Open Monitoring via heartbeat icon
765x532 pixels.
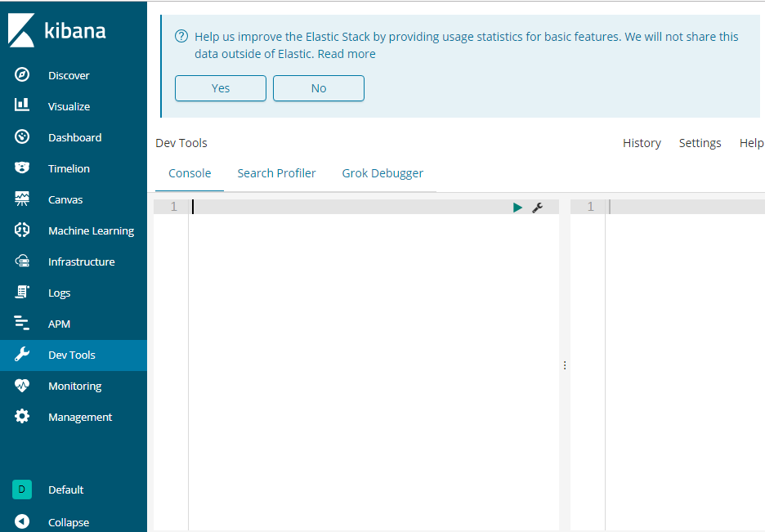[22, 386]
